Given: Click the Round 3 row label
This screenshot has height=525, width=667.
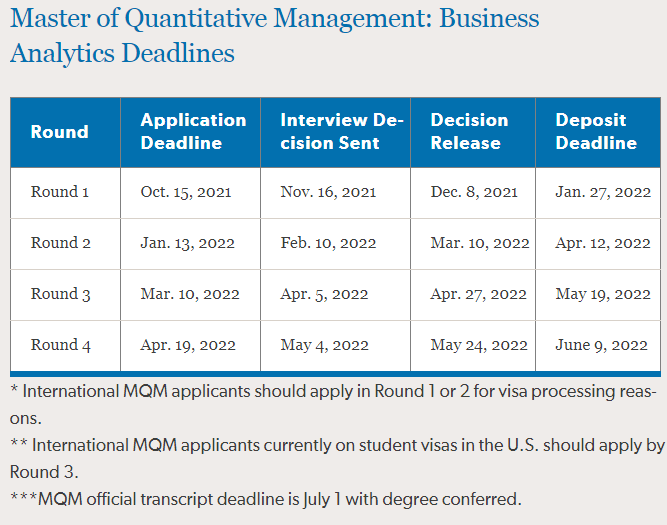Looking at the screenshot, I should [x=60, y=294].
